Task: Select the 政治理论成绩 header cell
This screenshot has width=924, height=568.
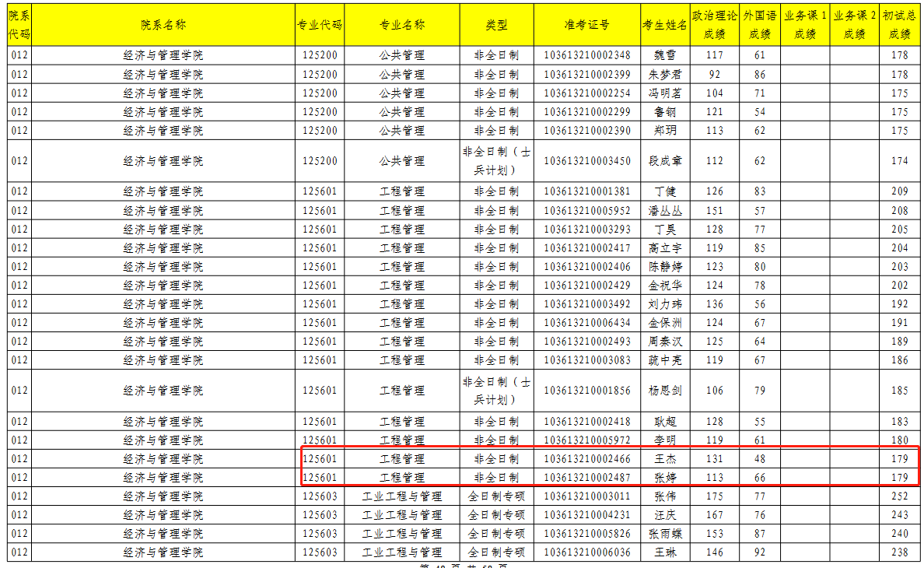Action: (x=714, y=25)
